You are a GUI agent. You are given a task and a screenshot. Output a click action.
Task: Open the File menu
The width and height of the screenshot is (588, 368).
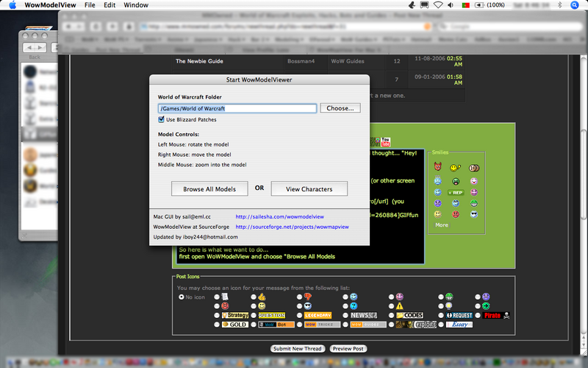(x=90, y=5)
